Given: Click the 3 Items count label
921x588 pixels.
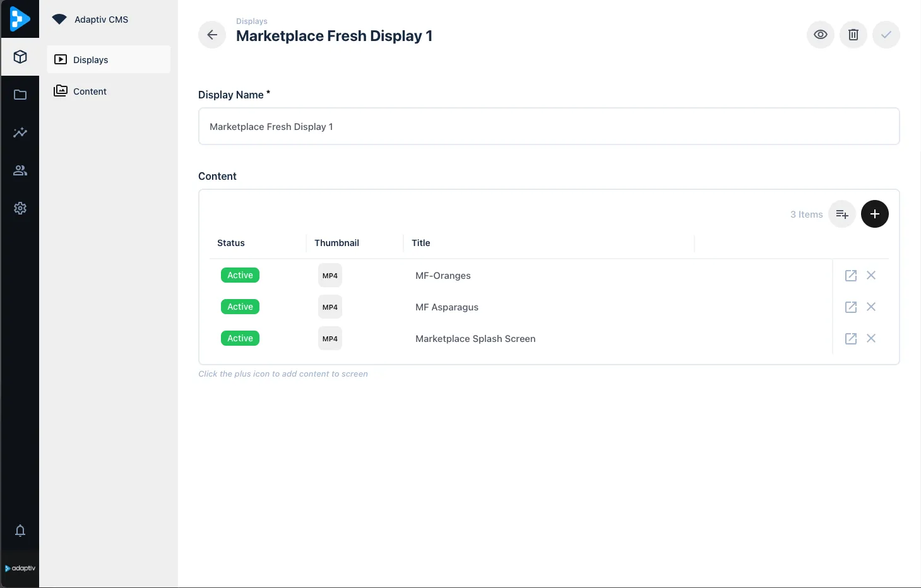Looking at the screenshot, I should click(x=807, y=215).
